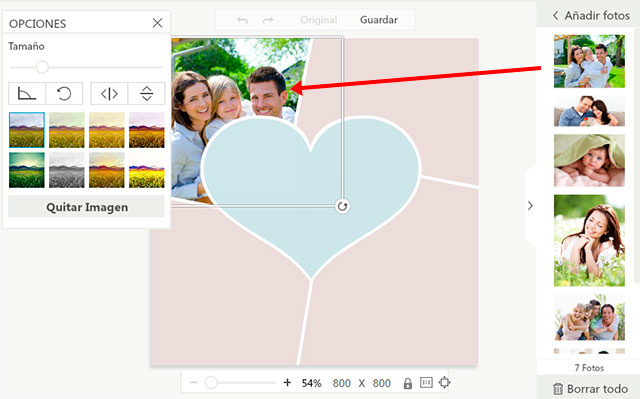Apply the warm vintage filter in second row
This screenshot has width=640, height=399.
[x=107, y=170]
